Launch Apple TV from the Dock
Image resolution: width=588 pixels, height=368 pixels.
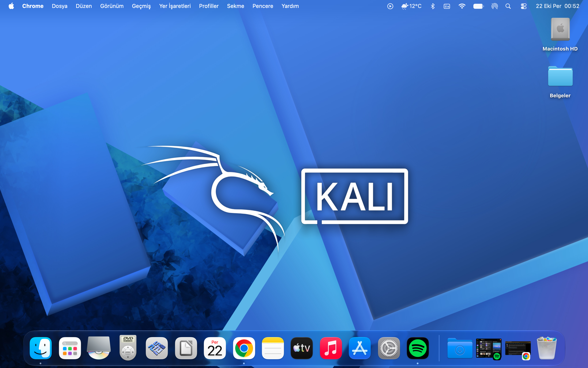(x=302, y=348)
